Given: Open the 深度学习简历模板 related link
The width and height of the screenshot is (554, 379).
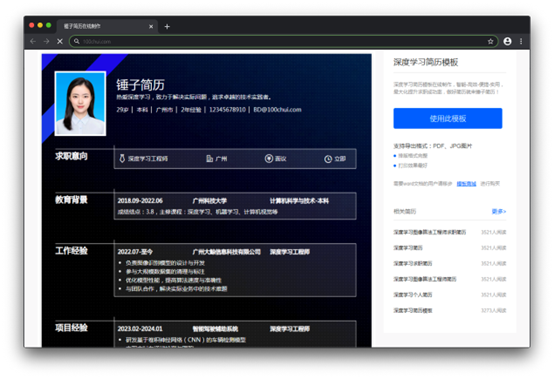Looking at the screenshot, I should click(x=413, y=310).
